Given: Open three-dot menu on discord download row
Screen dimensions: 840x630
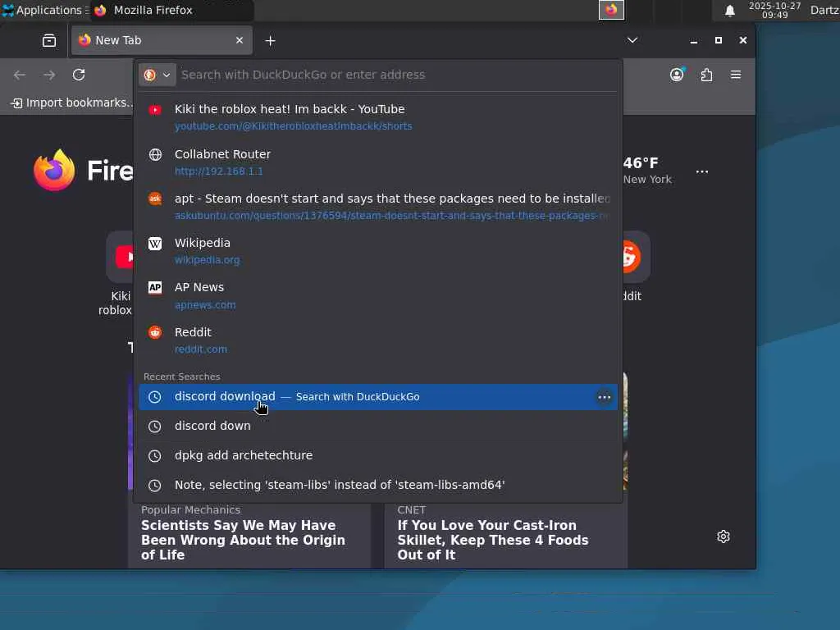Looking at the screenshot, I should [605, 397].
